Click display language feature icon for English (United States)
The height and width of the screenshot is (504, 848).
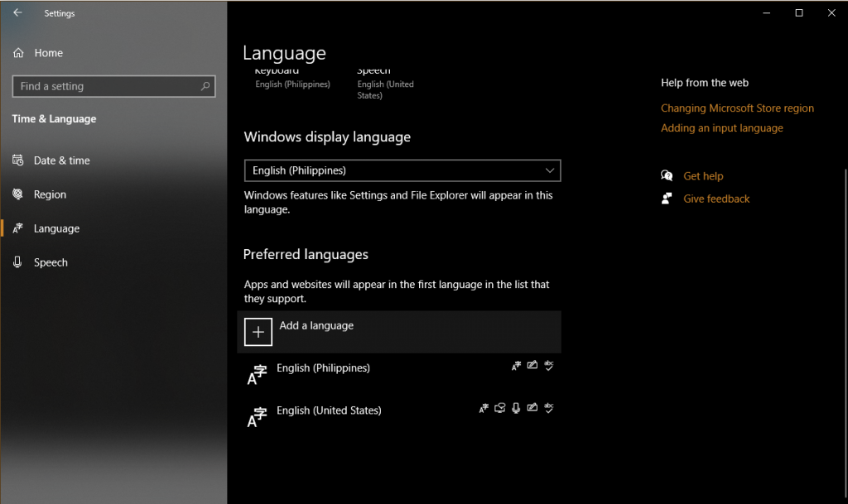[x=484, y=408]
